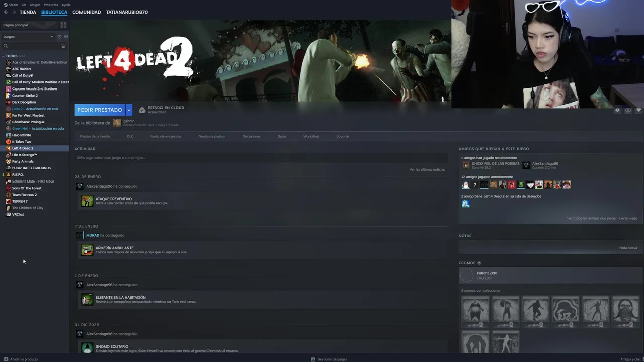The height and width of the screenshot is (362, 644).
Task: Go to the TIENDA tab
Action: 28,12
